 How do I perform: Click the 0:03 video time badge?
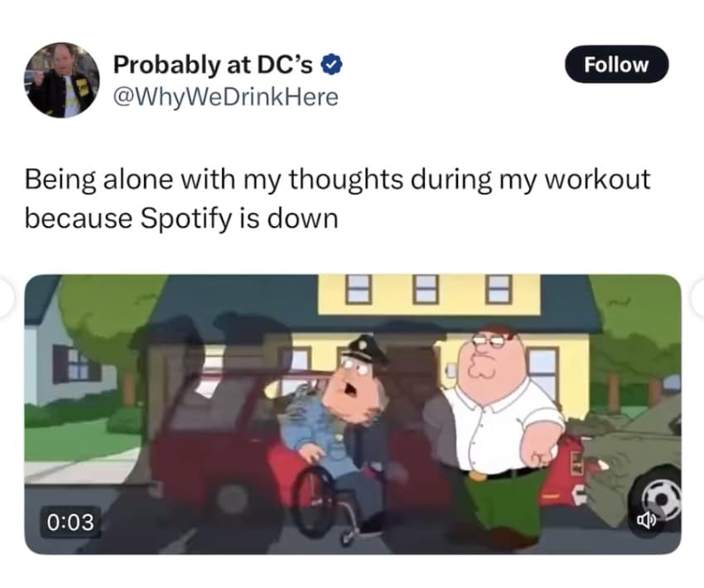pyautogui.click(x=70, y=522)
